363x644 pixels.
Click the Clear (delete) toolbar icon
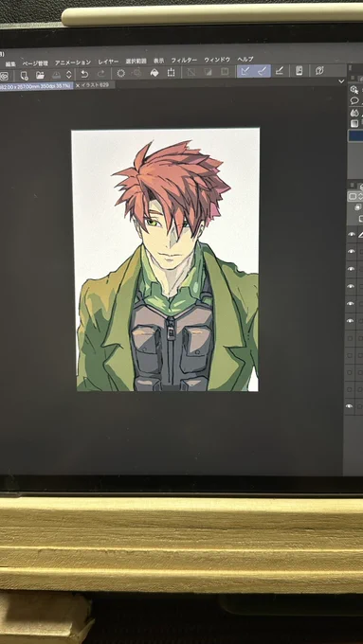tap(121, 73)
